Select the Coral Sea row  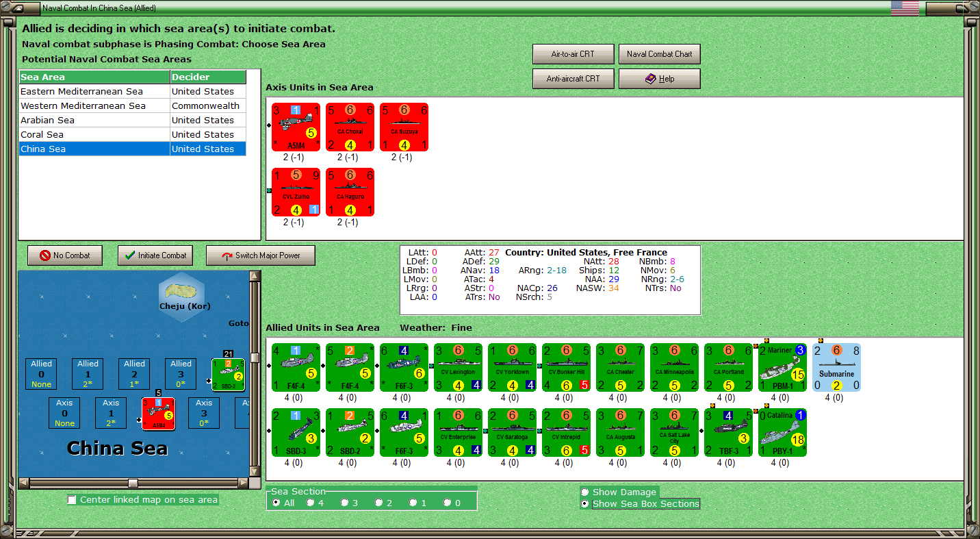(x=132, y=134)
